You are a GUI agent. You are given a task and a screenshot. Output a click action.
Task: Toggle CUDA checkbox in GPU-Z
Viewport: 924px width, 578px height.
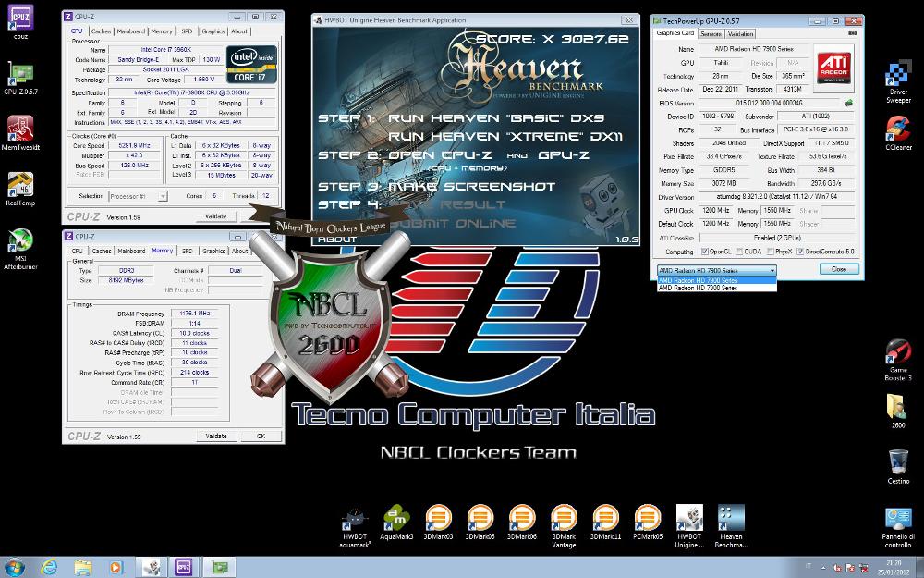pyautogui.click(x=738, y=252)
